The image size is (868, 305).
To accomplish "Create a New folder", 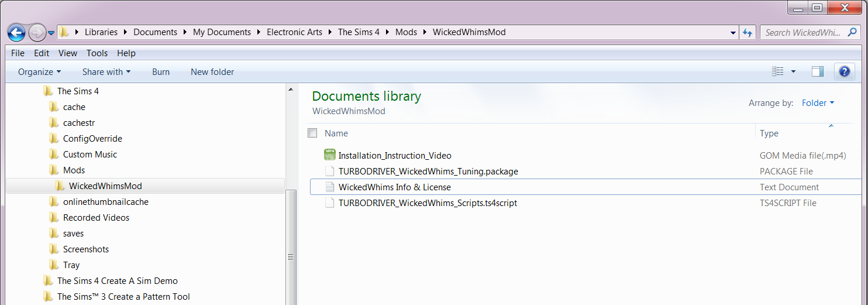I will (212, 72).
